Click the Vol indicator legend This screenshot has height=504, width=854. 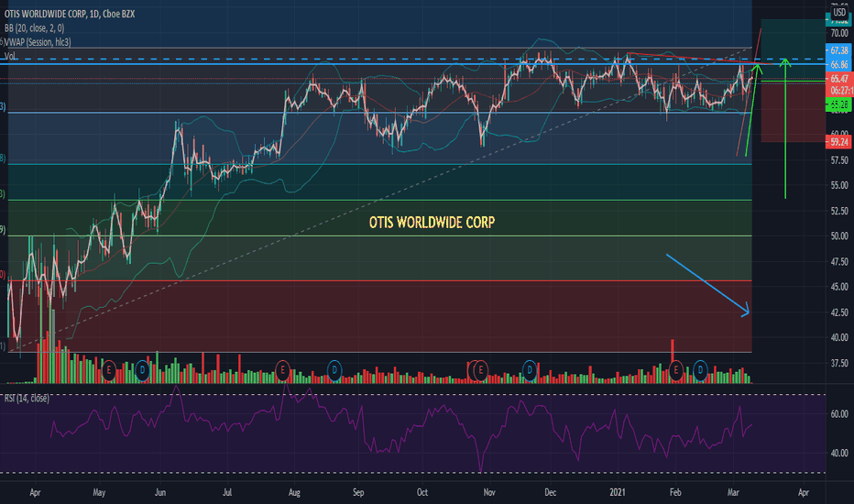click(10, 56)
